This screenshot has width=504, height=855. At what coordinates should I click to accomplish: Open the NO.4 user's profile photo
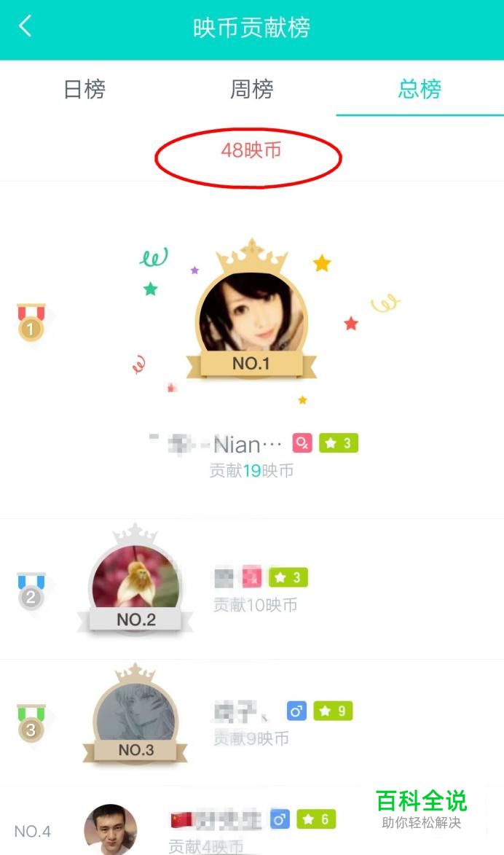pyautogui.click(x=111, y=829)
